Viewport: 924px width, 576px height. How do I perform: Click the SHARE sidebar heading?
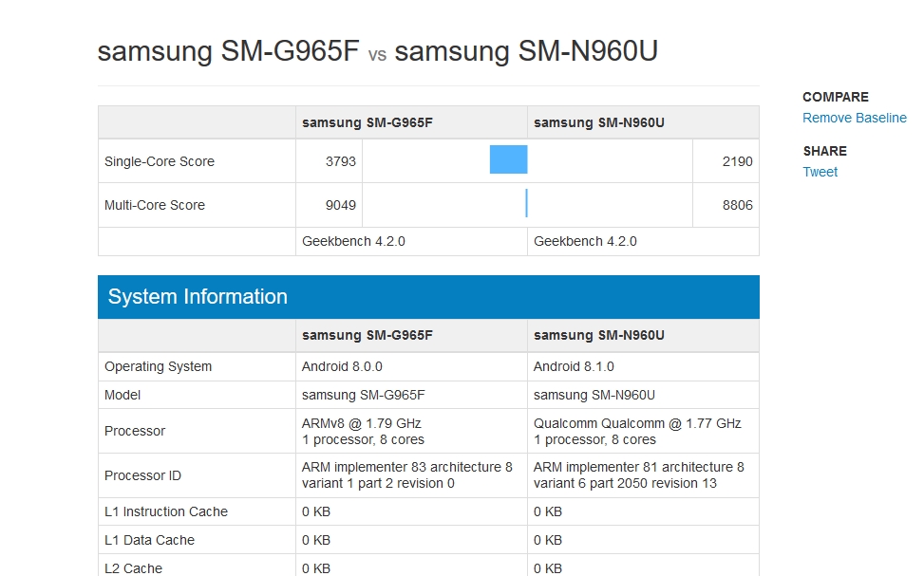pos(824,152)
